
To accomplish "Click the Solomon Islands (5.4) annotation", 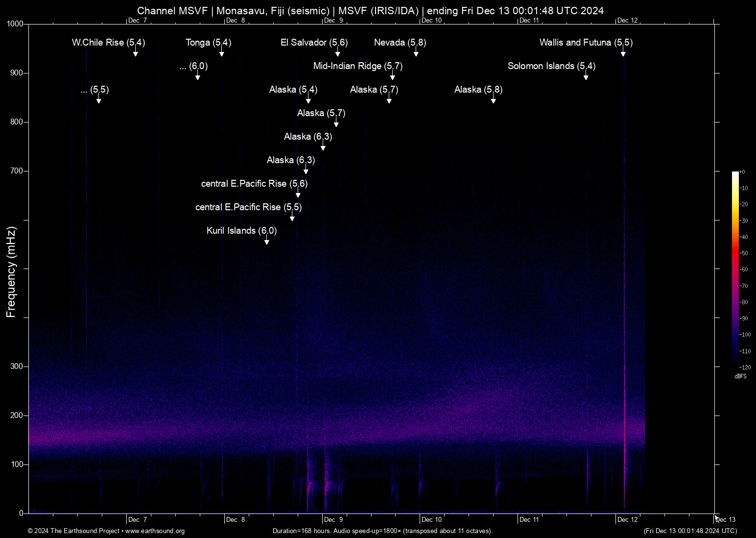I will (x=551, y=66).
